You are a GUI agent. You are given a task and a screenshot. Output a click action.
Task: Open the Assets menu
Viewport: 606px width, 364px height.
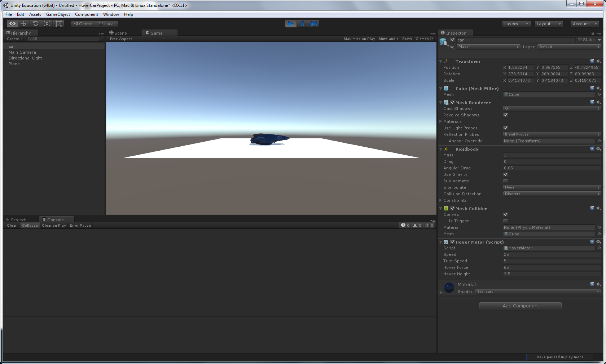(x=35, y=14)
